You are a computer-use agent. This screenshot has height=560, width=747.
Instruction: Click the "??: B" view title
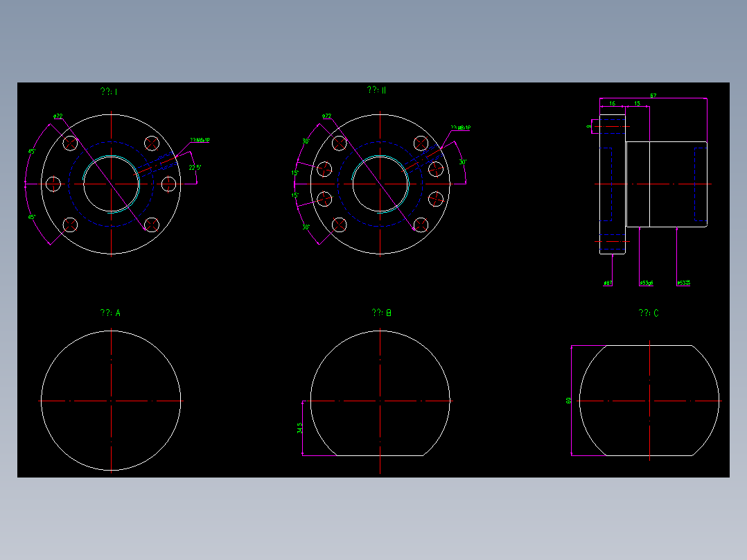tap(382, 313)
